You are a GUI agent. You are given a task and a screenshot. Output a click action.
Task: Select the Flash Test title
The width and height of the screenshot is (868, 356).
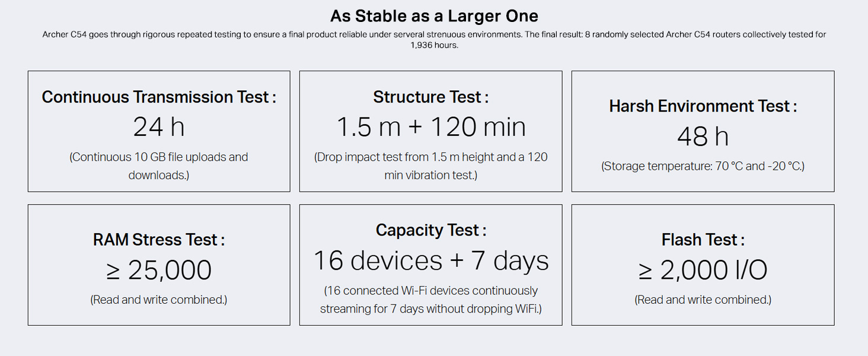(x=703, y=240)
